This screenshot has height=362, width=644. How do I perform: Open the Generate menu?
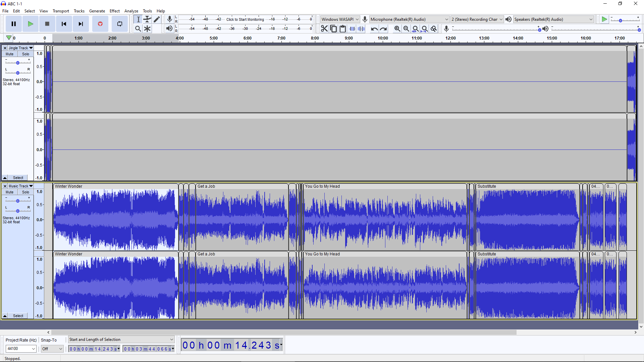(97, 11)
